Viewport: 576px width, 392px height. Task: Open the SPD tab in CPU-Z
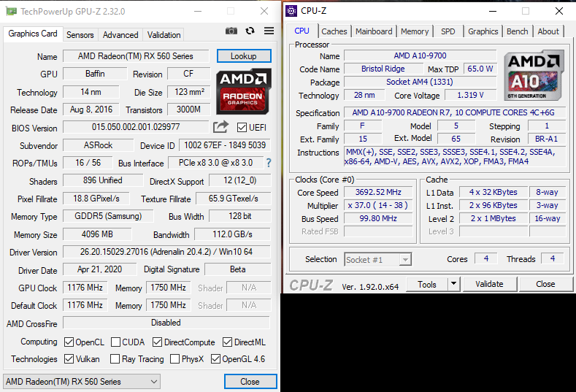pyautogui.click(x=448, y=31)
